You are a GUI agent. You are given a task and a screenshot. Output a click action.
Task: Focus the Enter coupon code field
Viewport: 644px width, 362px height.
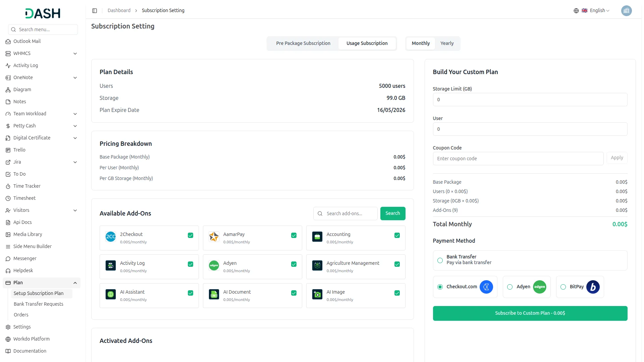tap(518, 159)
